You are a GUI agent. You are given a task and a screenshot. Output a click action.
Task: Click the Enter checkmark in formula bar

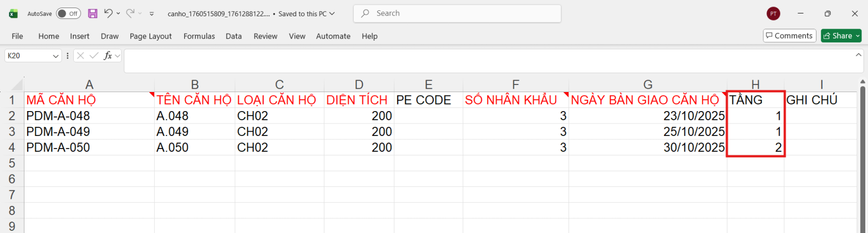click(94, 55)
